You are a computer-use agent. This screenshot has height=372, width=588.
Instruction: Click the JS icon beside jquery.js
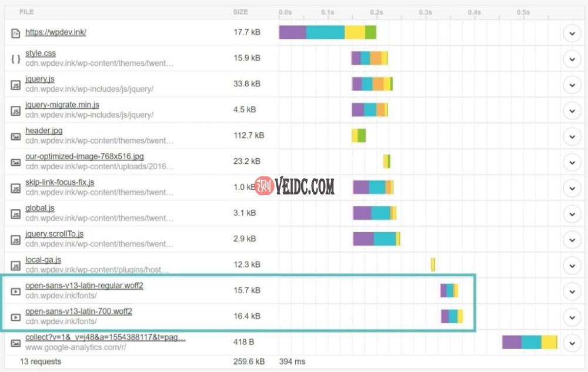pos(15,85)
